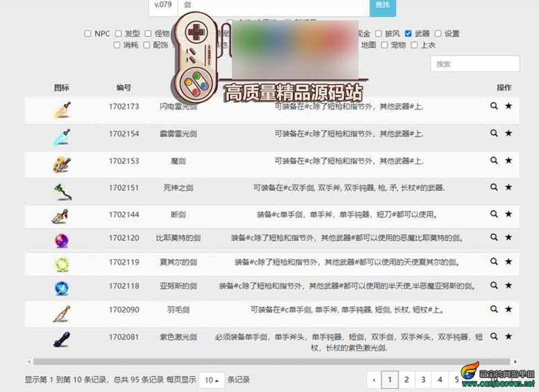Check the 披风 category checkbox
Screen dimensions: 539x392
click(x=379, y=33)
